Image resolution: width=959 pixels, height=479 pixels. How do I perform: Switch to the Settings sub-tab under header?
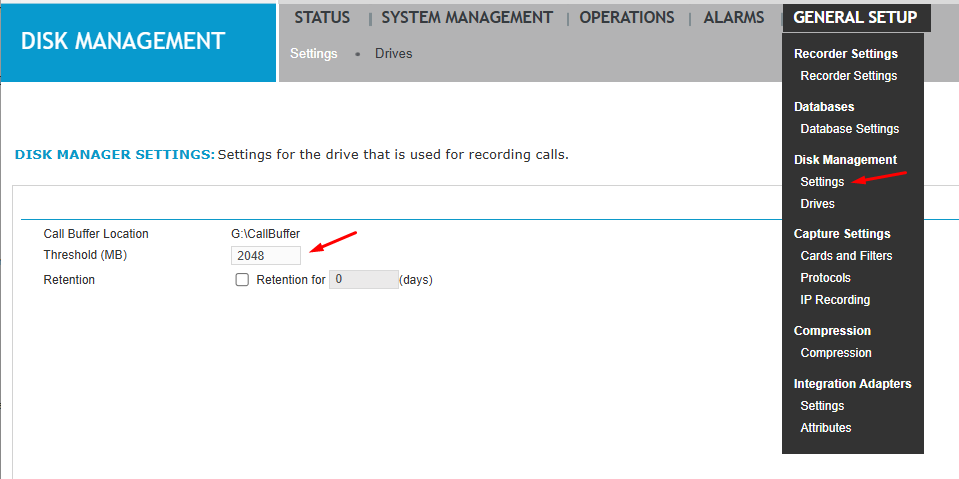313,54
